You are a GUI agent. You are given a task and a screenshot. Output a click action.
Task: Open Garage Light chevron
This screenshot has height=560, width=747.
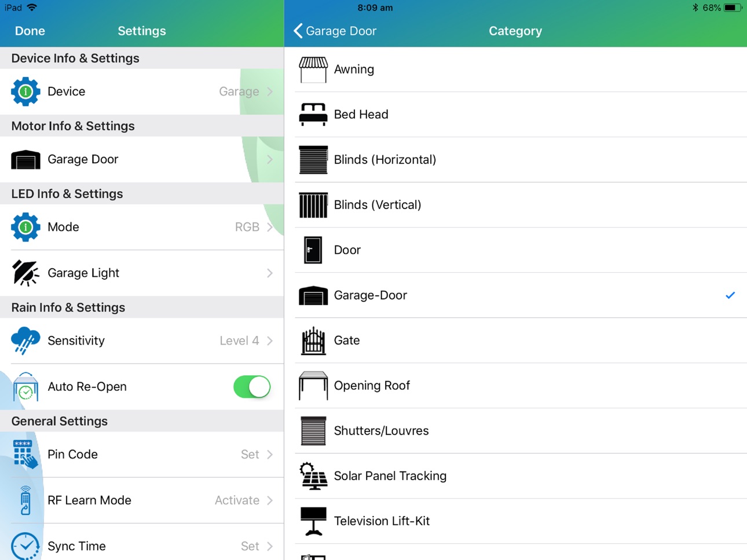270,273
